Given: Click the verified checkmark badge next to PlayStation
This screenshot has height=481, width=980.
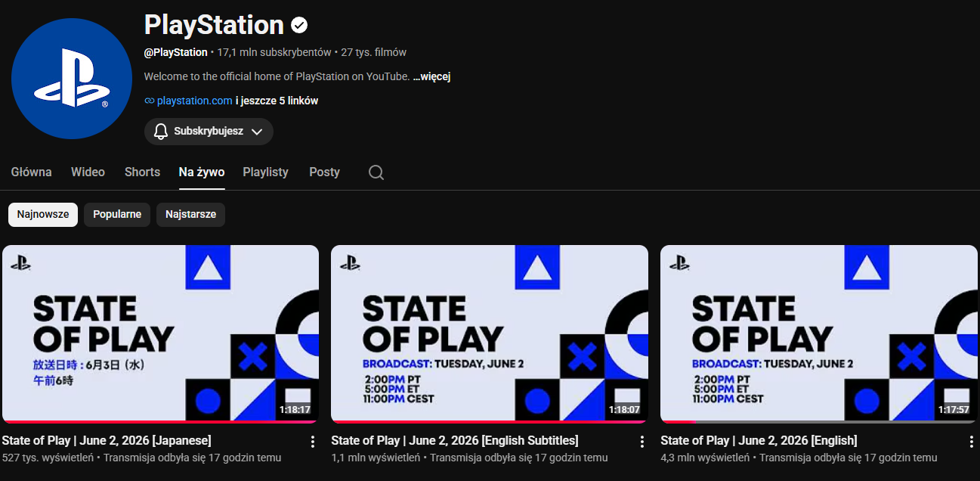Looking at the screenshot, I should (x=299, y=26).
